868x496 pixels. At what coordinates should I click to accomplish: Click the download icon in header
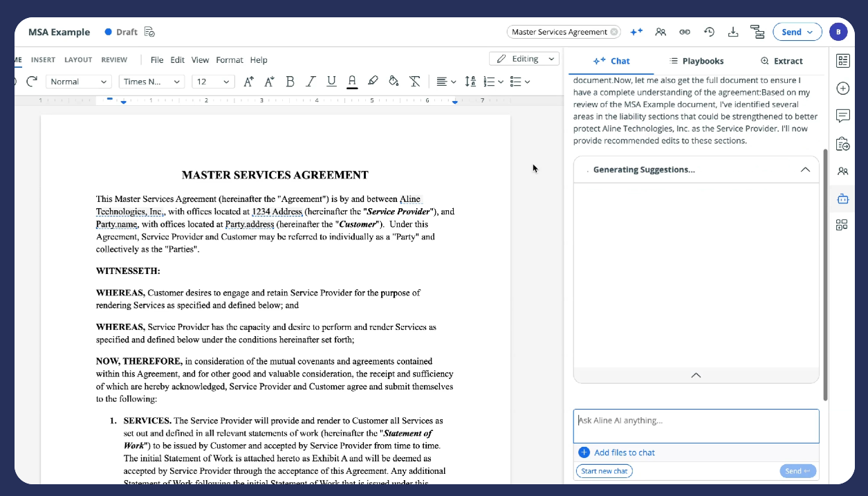(x=733, y=32)
